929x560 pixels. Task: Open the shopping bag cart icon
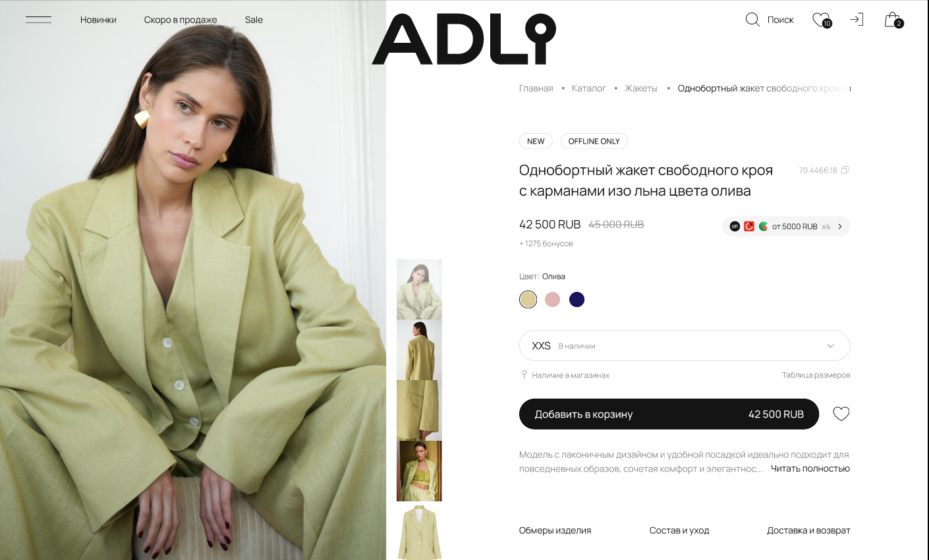tap(893, 20)
